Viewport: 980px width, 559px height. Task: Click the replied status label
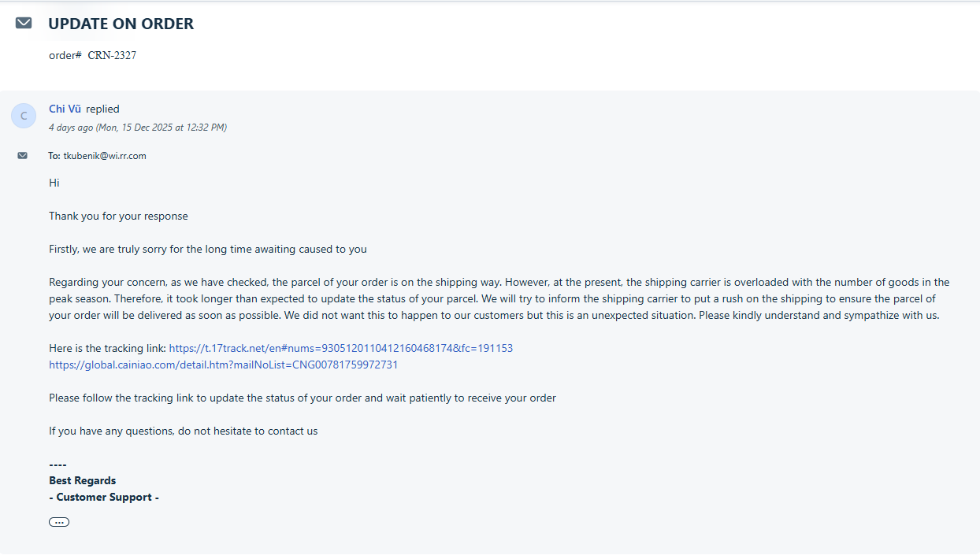[x=103, y=109]
